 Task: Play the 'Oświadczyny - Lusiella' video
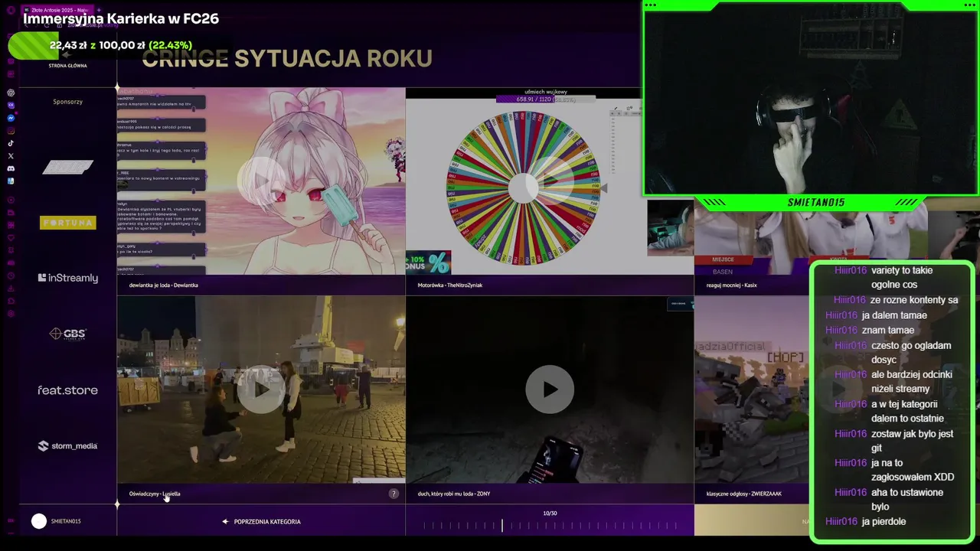[x=261, y=390]
